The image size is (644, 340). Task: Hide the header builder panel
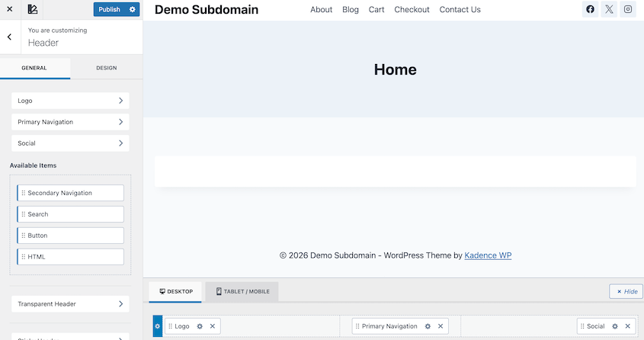tap(626, 291)
